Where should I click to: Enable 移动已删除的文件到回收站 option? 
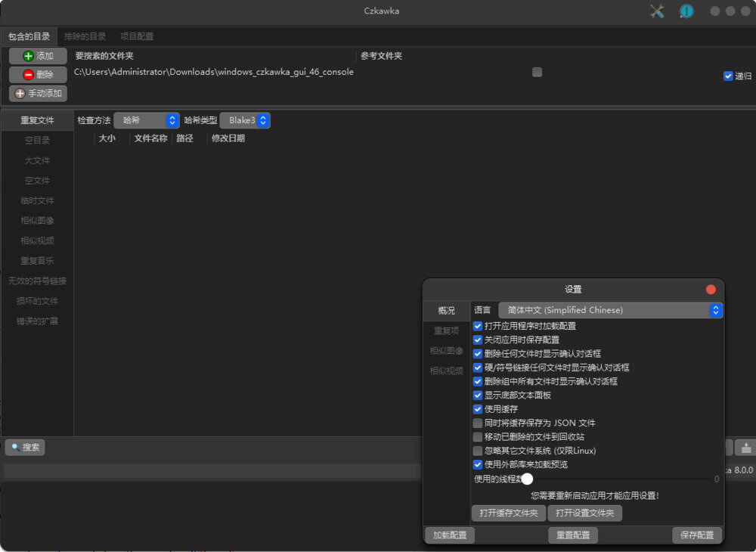[x=478, y=436]
